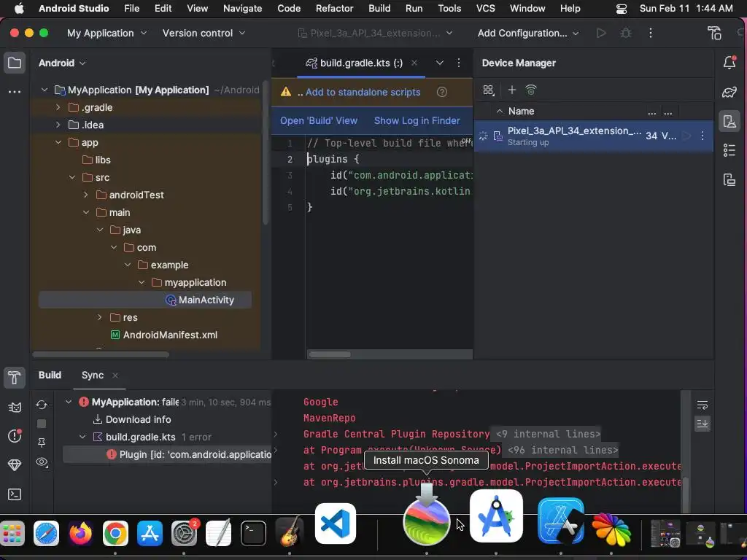
Task: Open the Project tool window folder icon
Action: [x=15, y=63]
